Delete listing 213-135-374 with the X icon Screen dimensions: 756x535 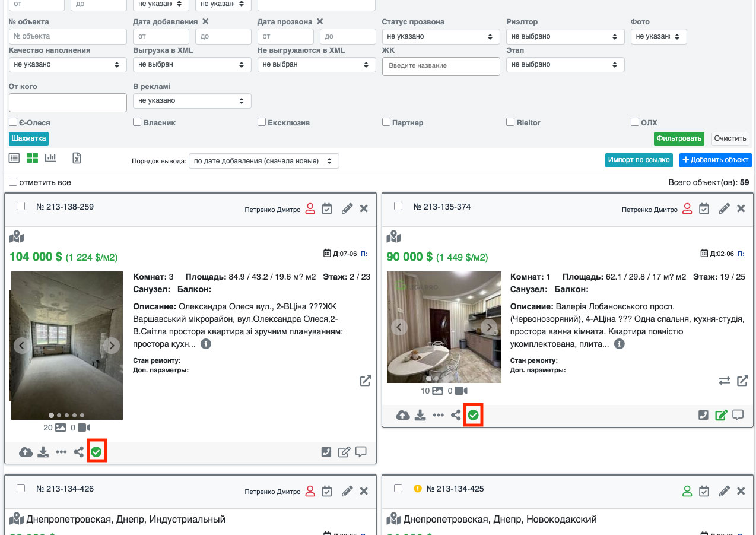click(741, 209)
